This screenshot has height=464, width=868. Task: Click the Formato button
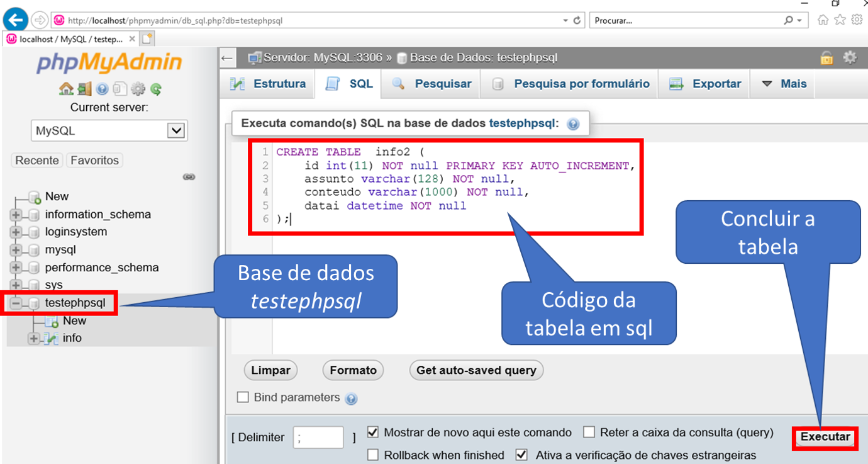click(x=353, y=370)
